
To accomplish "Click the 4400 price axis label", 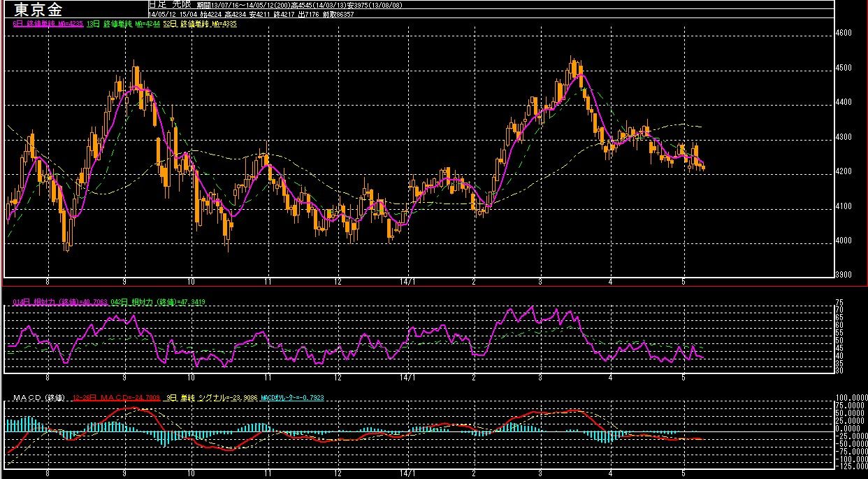I will 844,102.
